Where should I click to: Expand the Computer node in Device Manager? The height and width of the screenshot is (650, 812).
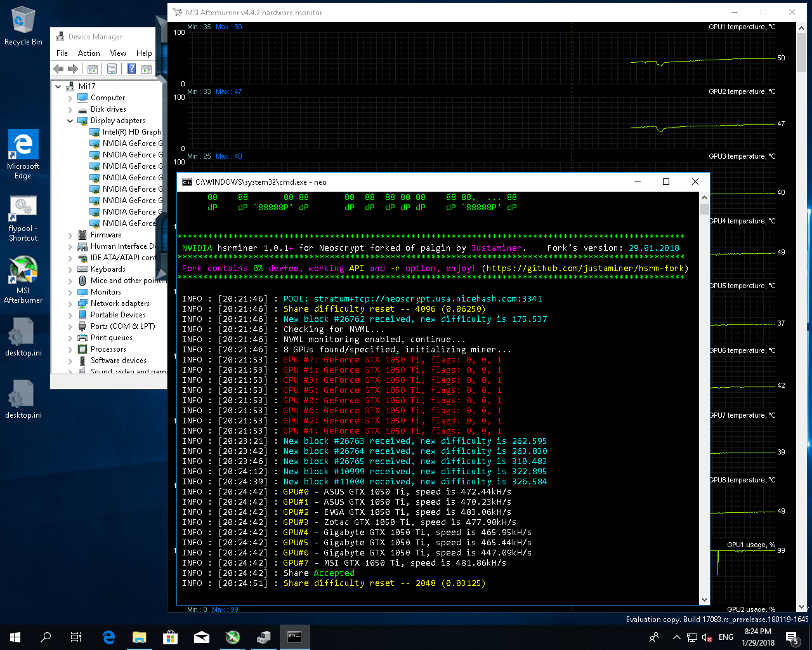click(70, 98)
